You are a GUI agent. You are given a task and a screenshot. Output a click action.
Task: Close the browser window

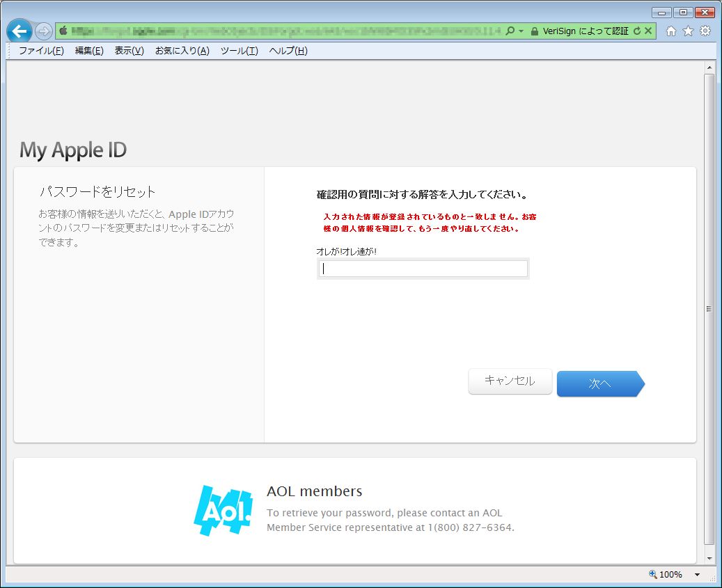click(705, 13)
